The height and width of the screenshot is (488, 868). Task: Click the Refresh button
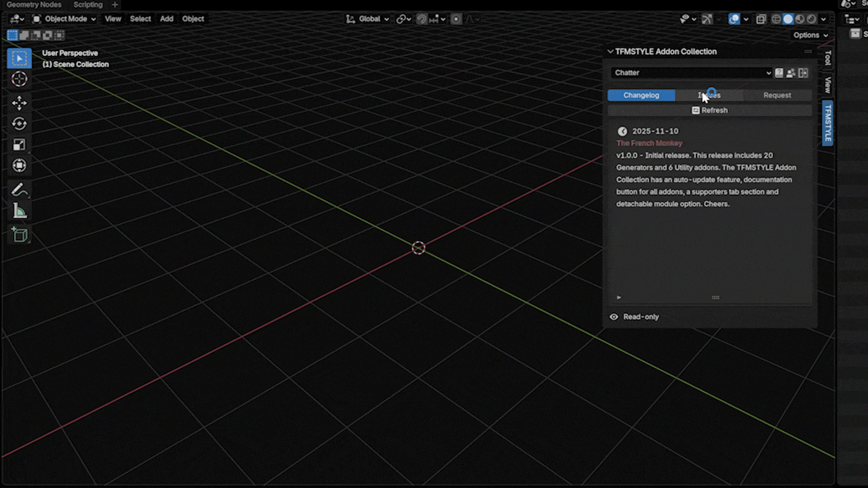coord(710,110)
